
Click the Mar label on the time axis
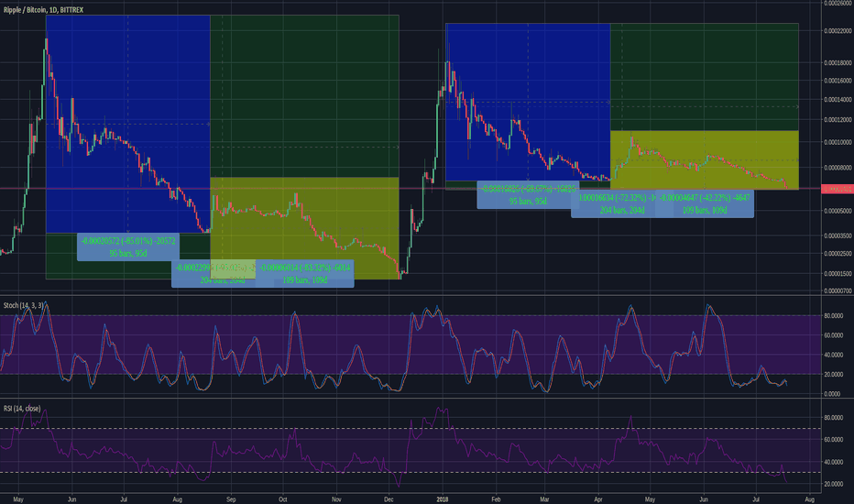point(544,499)
